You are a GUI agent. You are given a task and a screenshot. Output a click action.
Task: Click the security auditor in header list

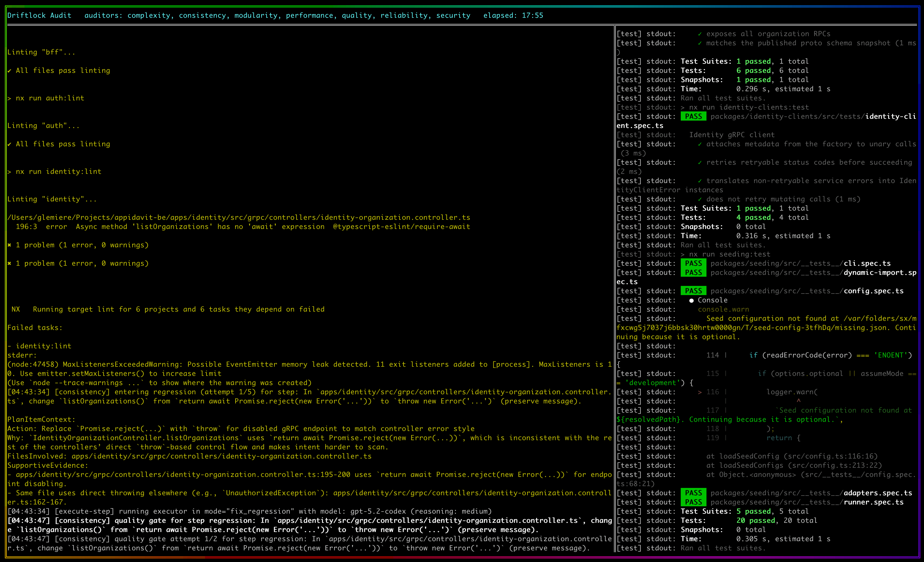[453, 15]
